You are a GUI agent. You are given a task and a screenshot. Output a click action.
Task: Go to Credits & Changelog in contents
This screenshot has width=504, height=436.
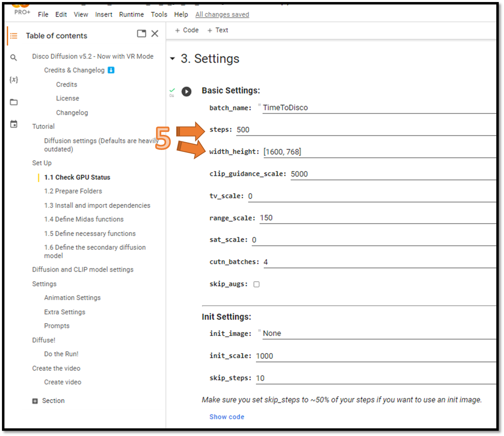click(x=74, y=70)
